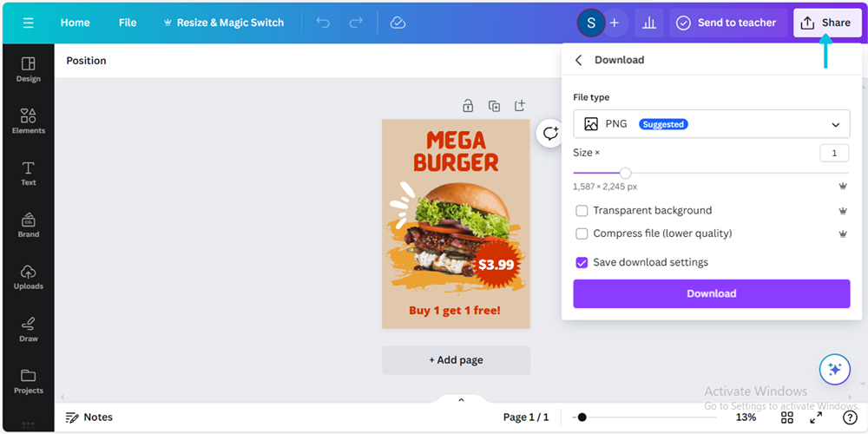Image resolution: width=868 pixels, height=434 pixels.
Task: Redo the last action
Action: [x=356, y=23]
